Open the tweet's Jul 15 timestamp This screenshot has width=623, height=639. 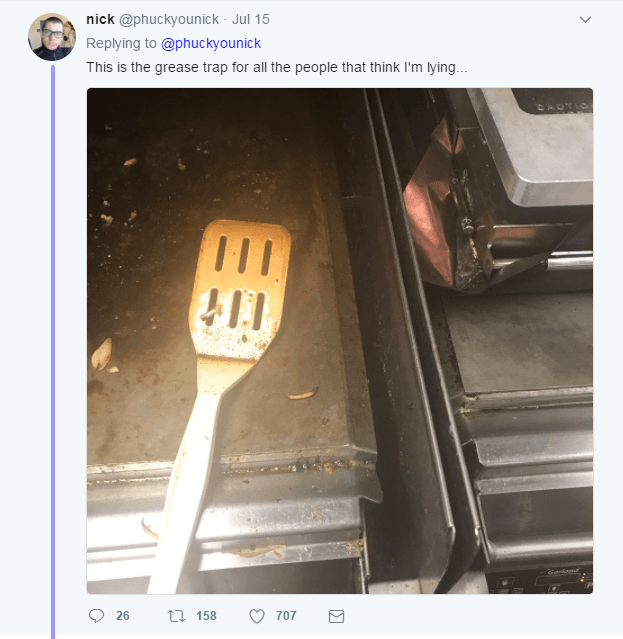(x=251, y=19)
